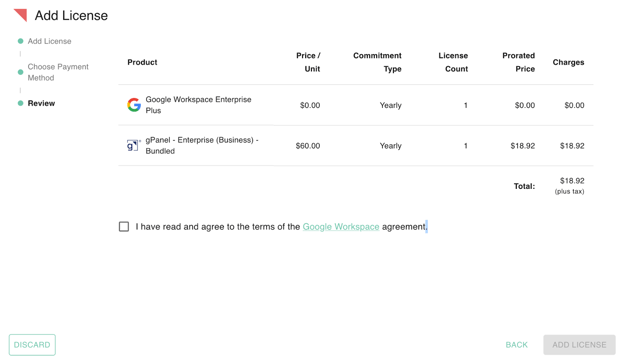Viewport: 624px width, 361px height.
Task: Click Google Workspace Enterprise Plus product name
Action: pyautogui.click(x=198, y=105)
